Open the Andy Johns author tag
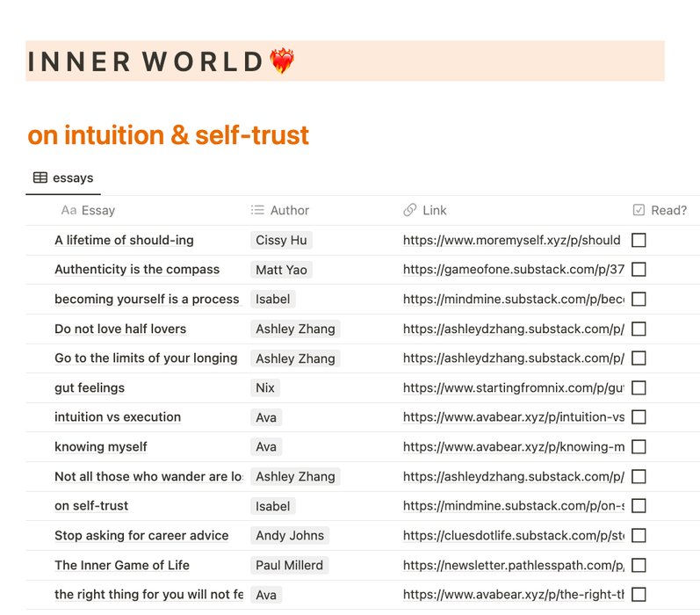The image size is (700, 615). coord(290,536)
